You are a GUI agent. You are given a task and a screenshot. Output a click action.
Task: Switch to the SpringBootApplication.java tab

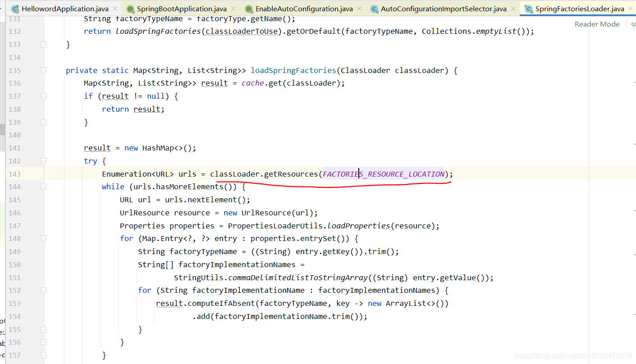point(182,9)
